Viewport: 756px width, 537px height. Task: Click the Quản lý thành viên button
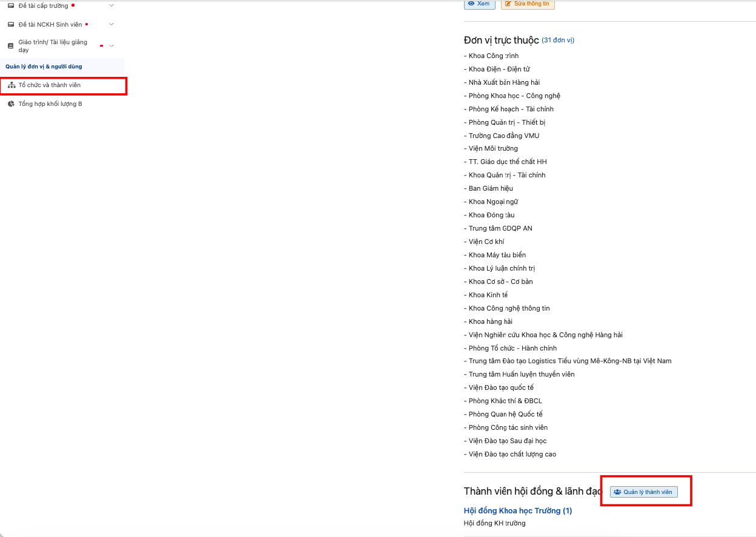pos(644,492)
